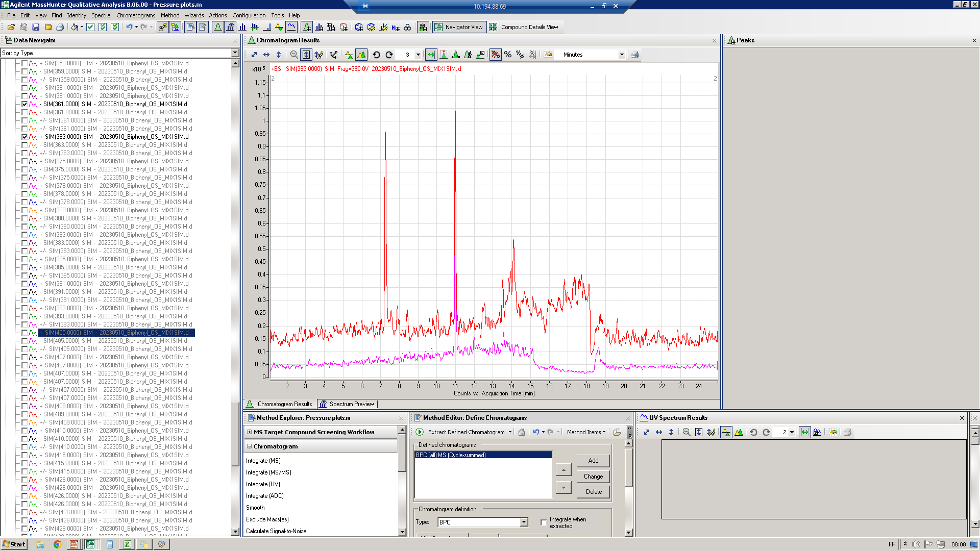The width and height of the screenshot is (980, 551).
Task: Open the Minutes units dropdown
Action: point(621,55)
